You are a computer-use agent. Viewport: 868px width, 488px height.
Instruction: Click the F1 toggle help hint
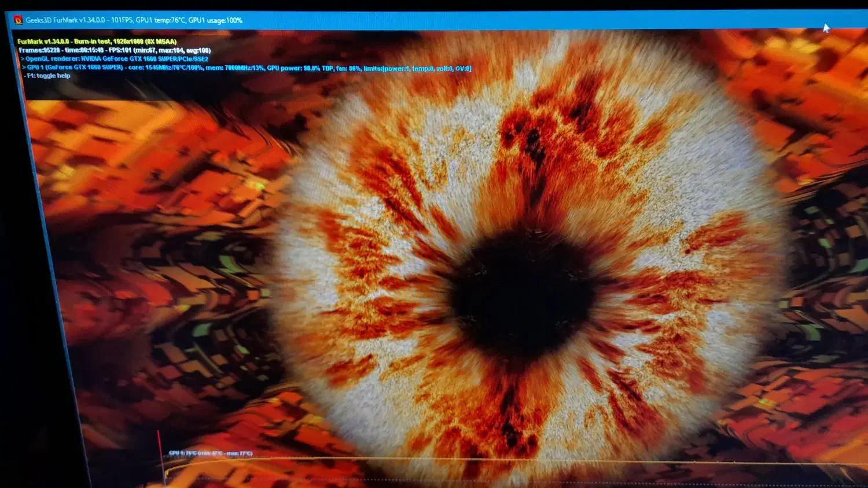(48, 76)
